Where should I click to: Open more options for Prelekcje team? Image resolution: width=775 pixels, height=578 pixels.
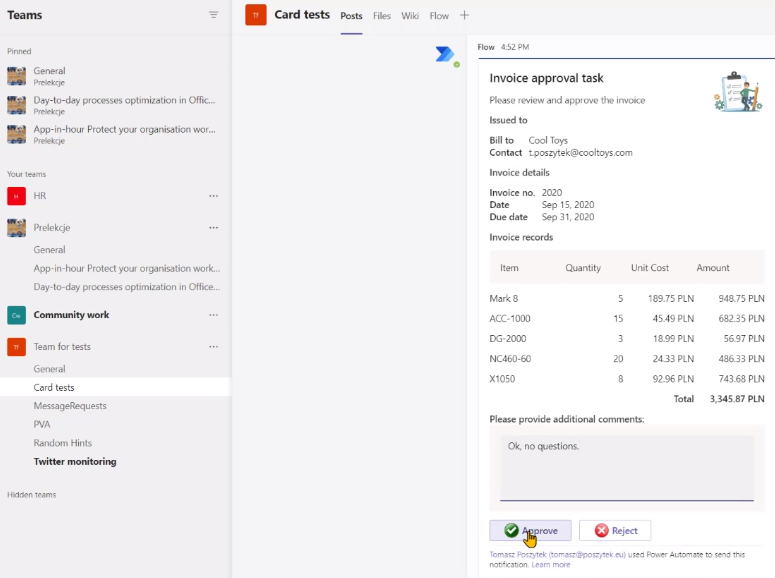pyautogui.click(x=214, y=227)
